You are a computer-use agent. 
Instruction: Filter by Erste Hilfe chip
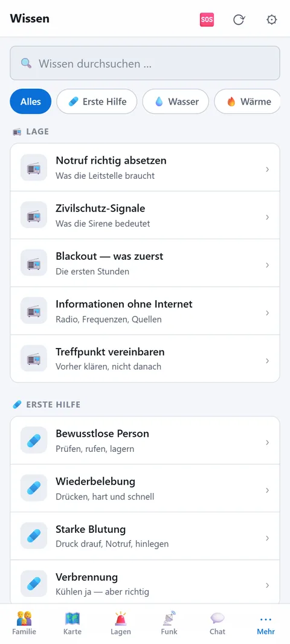coord(97,101)
